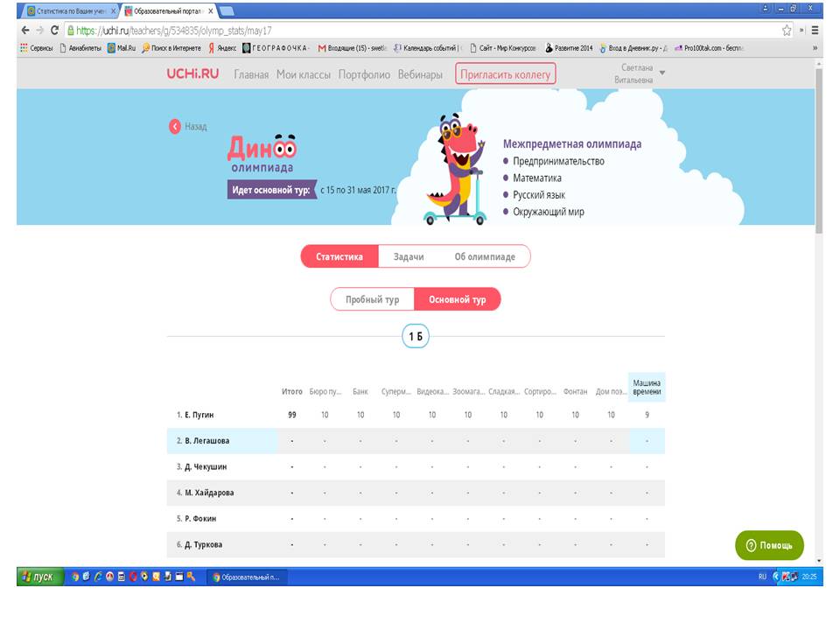Viewport: 840px width, 630px height.
Task: Open Портфолио in the site menu
Action: pos(364,74)
